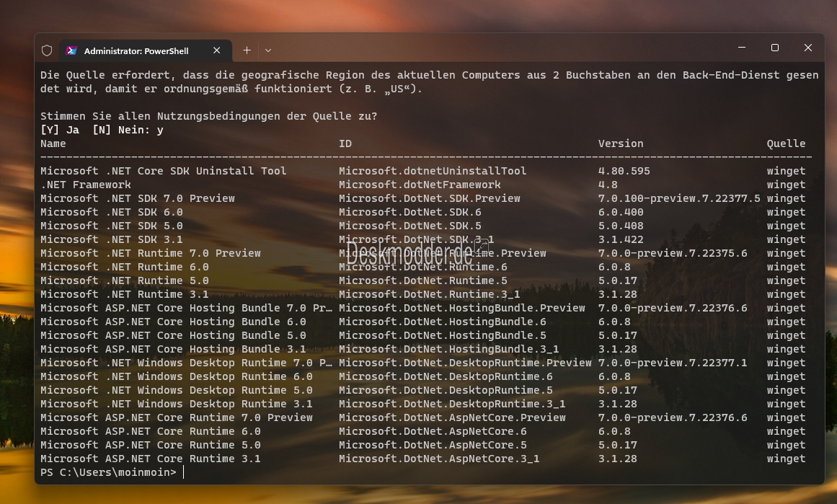Click the ID "Microsoft.DotNet.HostingBundle.6"
This screenshot has height=504, width=837.
[443, 322]
